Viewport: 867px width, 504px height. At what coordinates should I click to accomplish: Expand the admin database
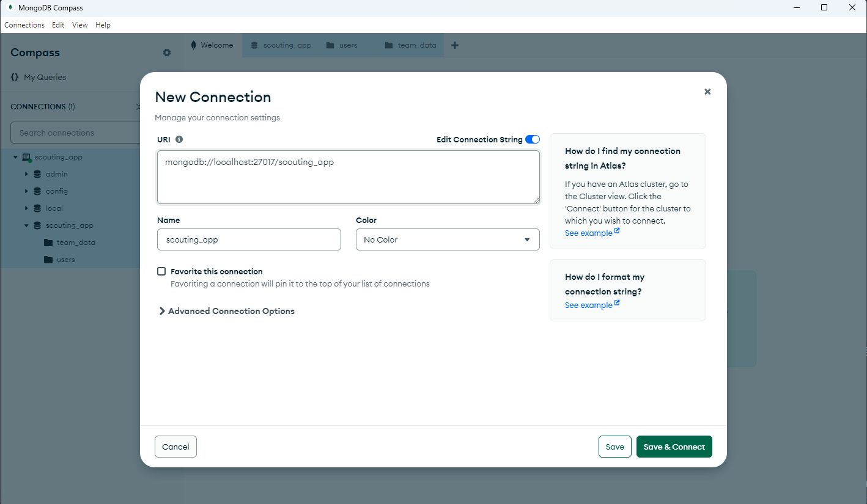(x=26, y=174)
